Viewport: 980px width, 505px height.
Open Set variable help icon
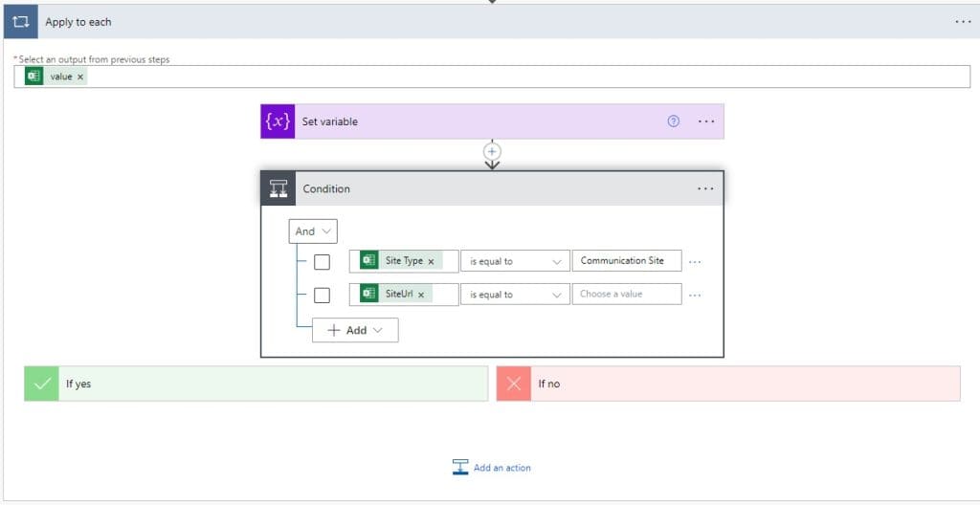(673, 121)
